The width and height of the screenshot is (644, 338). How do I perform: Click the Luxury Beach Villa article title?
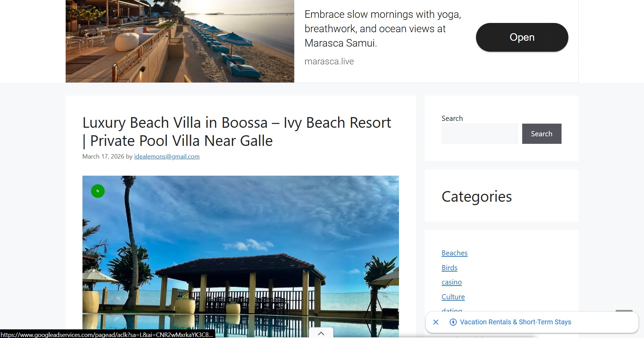click(x=236, y=132)
